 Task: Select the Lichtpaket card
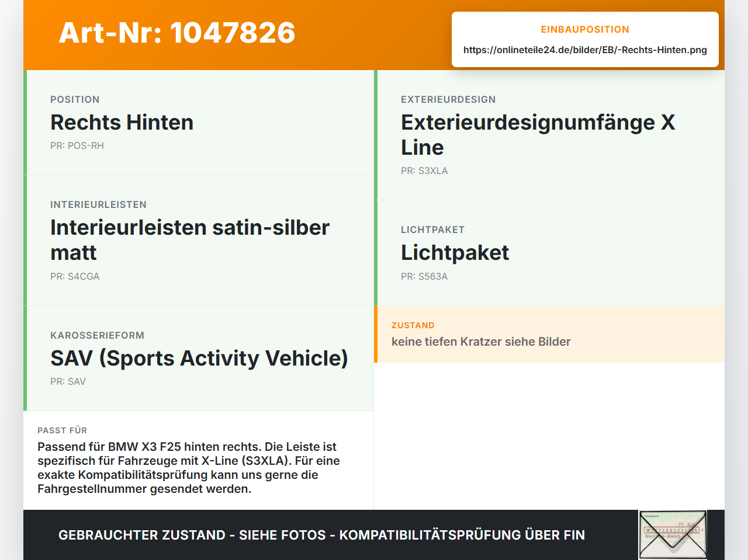coord(549,253)
